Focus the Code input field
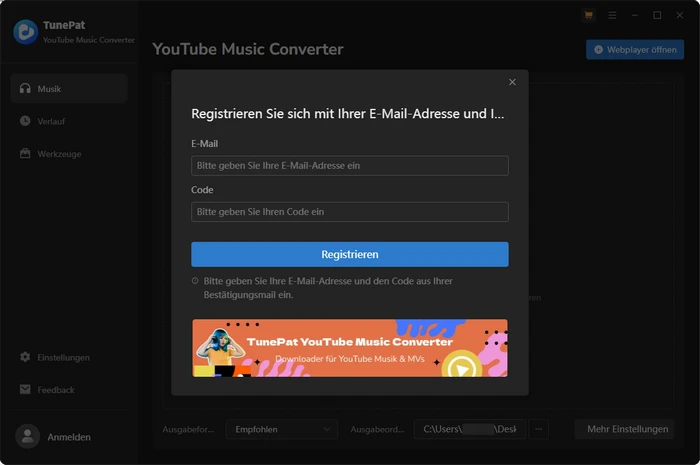Image resolution: width=700 pixels, height=465 pixels. click(350, 212)
